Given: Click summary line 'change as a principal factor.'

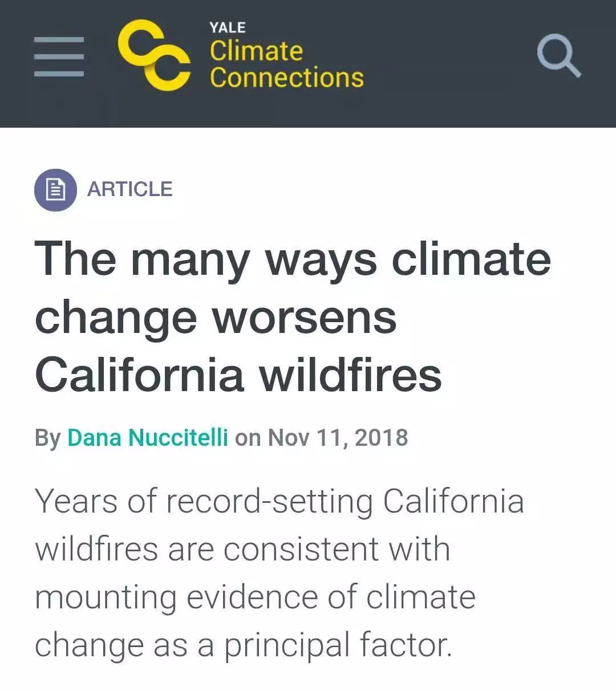Looking at the screenshot, I should coord(244,645).
